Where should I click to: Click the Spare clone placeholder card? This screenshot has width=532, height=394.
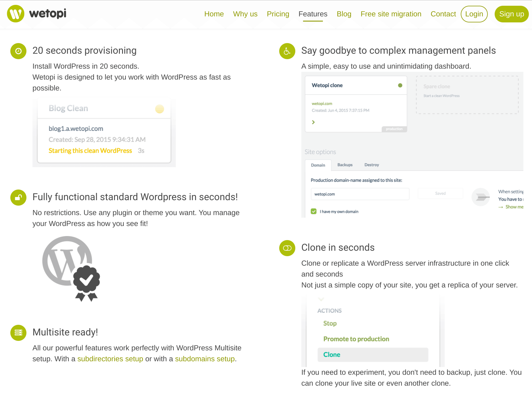click(x=467, y=95)
